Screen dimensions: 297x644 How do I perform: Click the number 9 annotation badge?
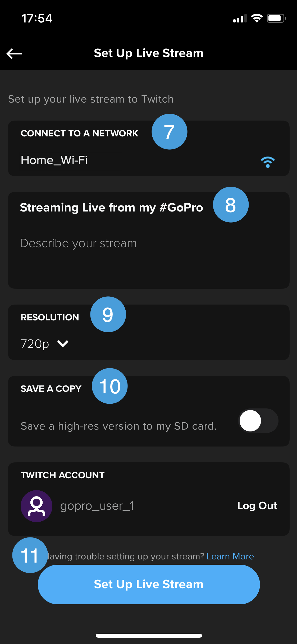tap(108, 314)
